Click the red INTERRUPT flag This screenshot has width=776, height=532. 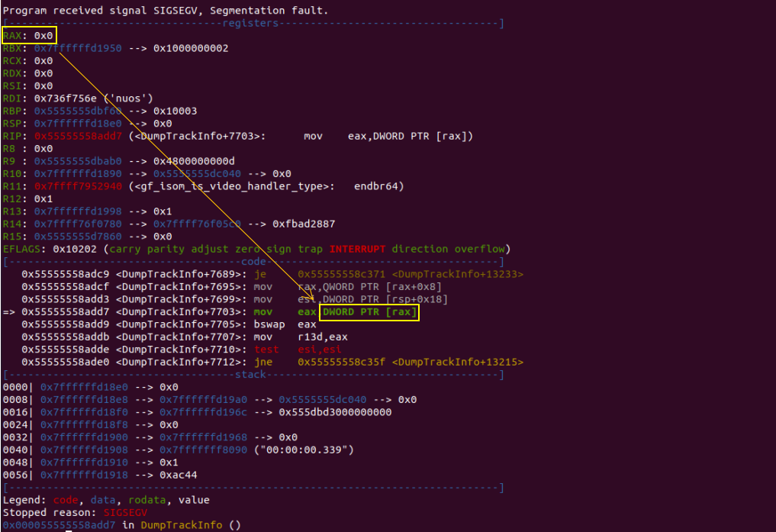(x=357, y=249)
